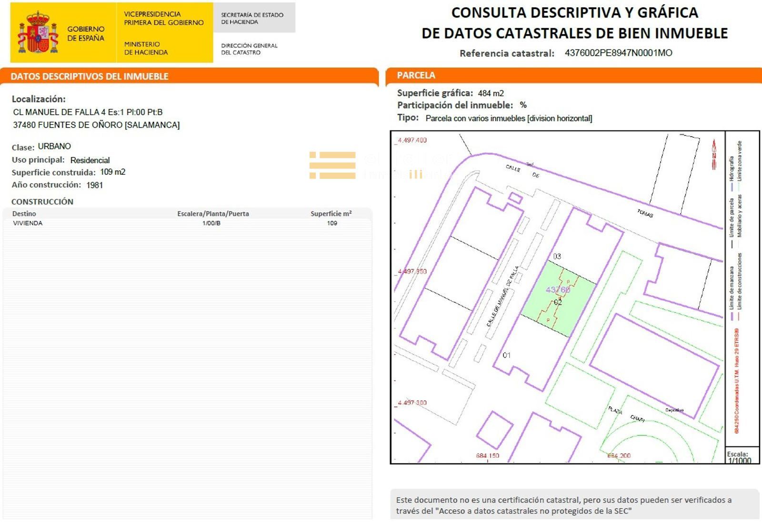
Task: Click the cadastral reference number 4376002PE8947N0001MO
Action: tap(618, 53)
